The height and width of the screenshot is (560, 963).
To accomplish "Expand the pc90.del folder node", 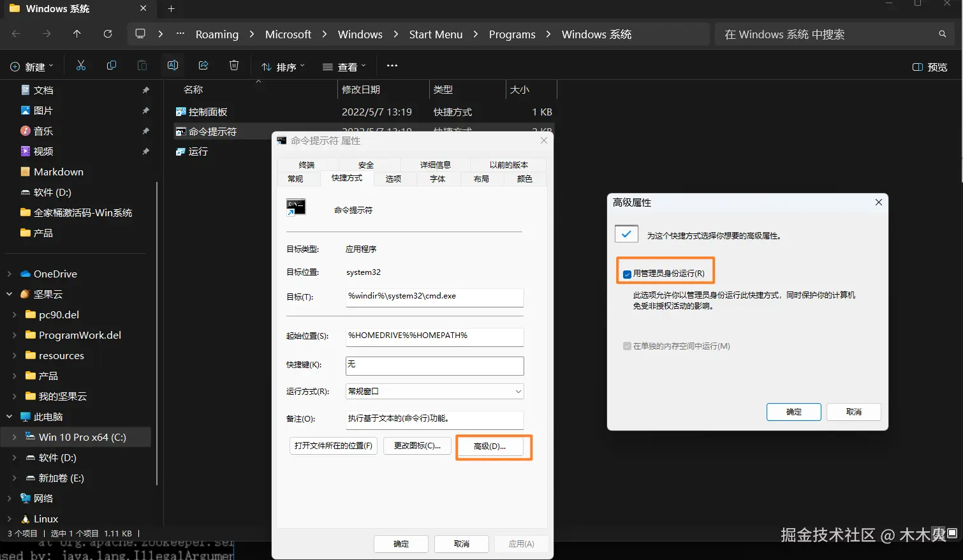I will pyautogui.click(x=14, y=314).
